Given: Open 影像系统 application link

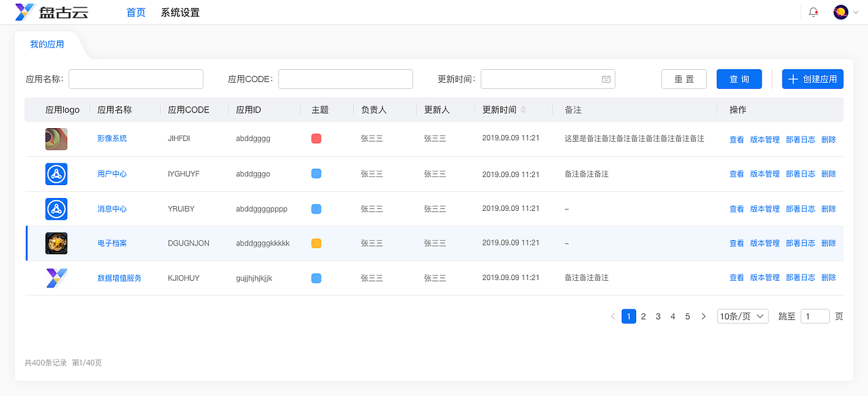Looking at the screenshot, I should click(x=112, y=138).
